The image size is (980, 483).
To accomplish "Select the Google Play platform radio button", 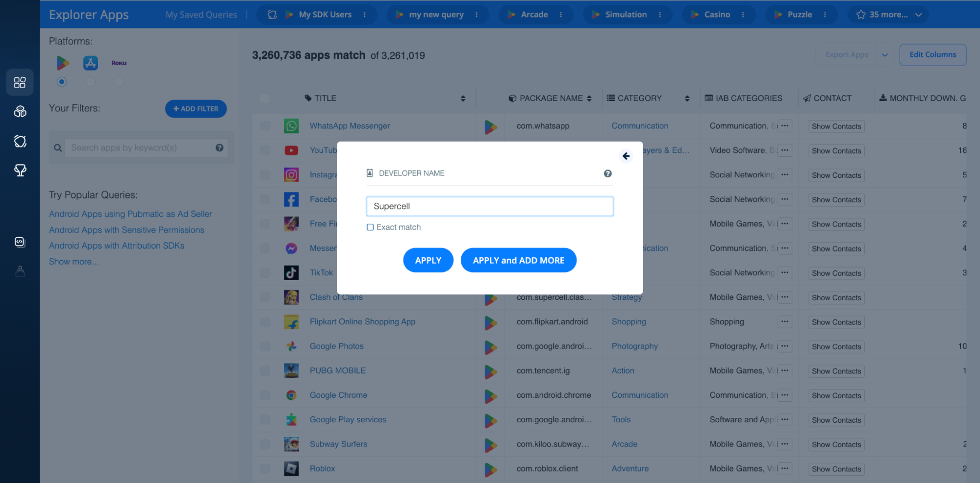I will point(61,82).
